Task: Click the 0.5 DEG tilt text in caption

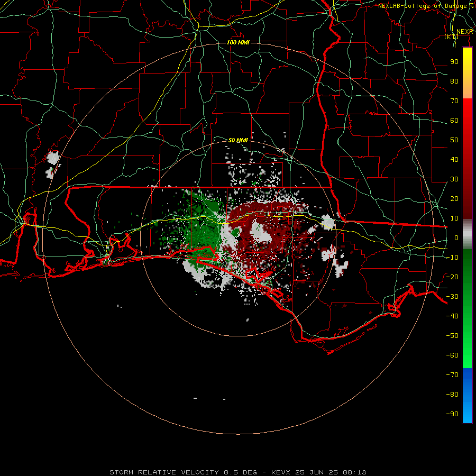Action: tap(241, 472)
